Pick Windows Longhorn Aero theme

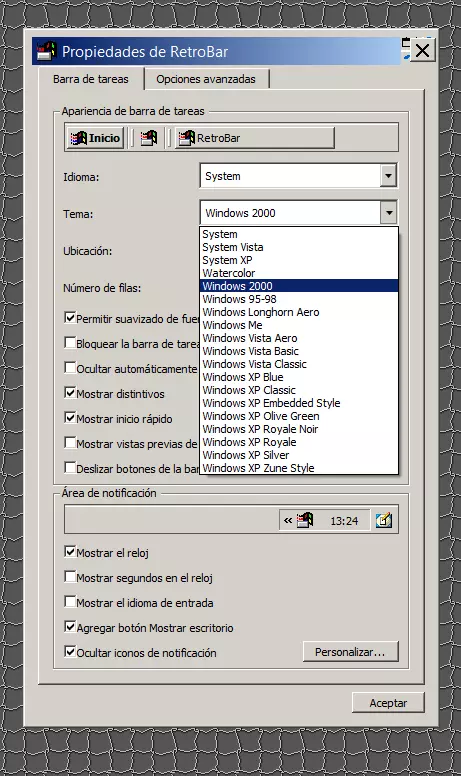click(x=299, y=312)
